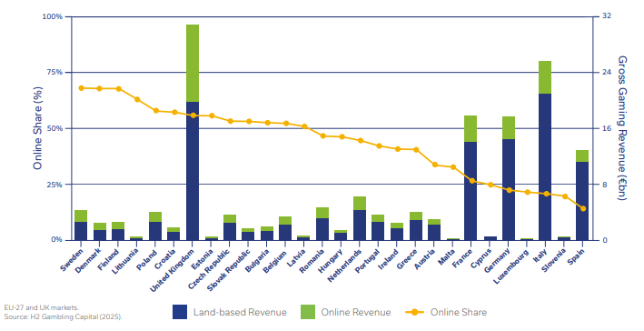Click Spain's blue land-based revenue bar
This screenshot has height=331, width=644.
[582, 201]
